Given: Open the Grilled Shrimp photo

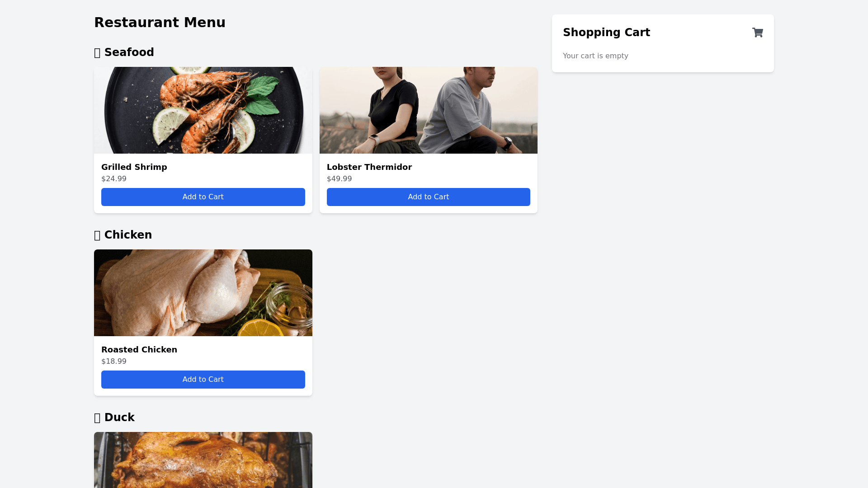Looking at the screenshot, I should [203, 110].
